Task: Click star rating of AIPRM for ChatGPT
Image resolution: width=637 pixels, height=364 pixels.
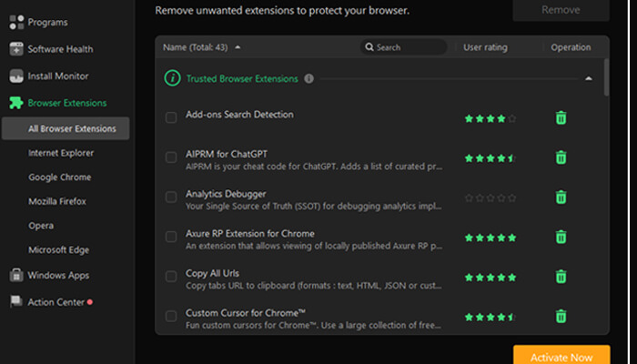Action: [x=490, y=158]
